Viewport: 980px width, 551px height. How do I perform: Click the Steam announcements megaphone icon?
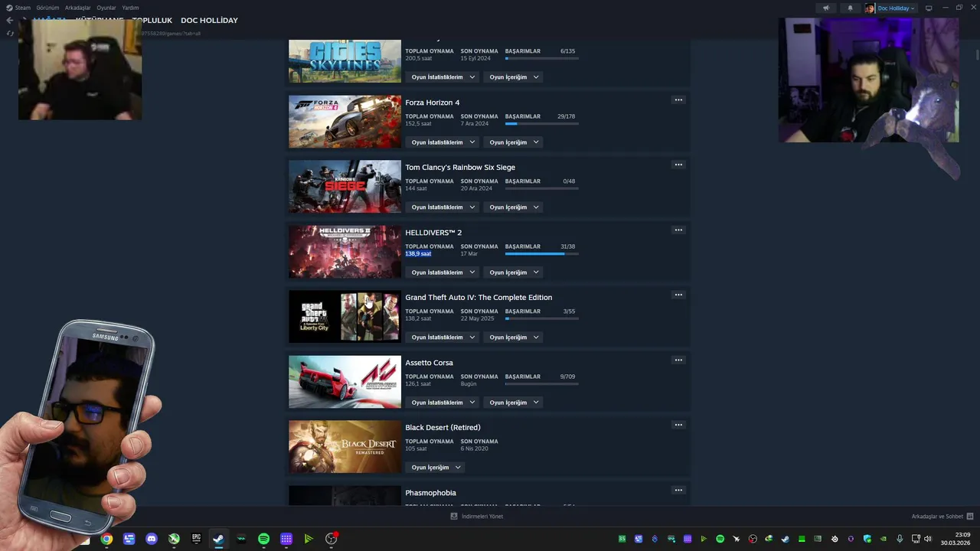(825, 8)
